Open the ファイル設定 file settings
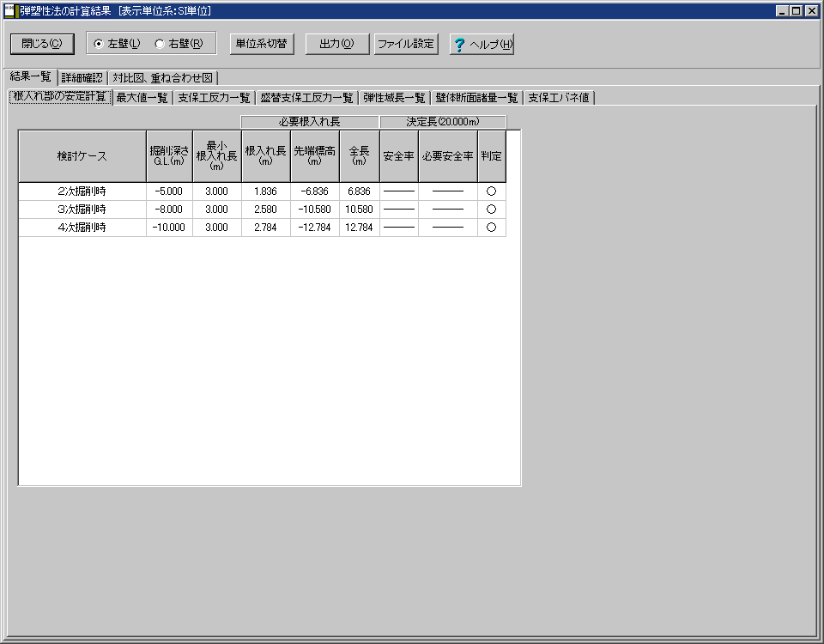Screen dimensions: 824x644 point(406,44)
